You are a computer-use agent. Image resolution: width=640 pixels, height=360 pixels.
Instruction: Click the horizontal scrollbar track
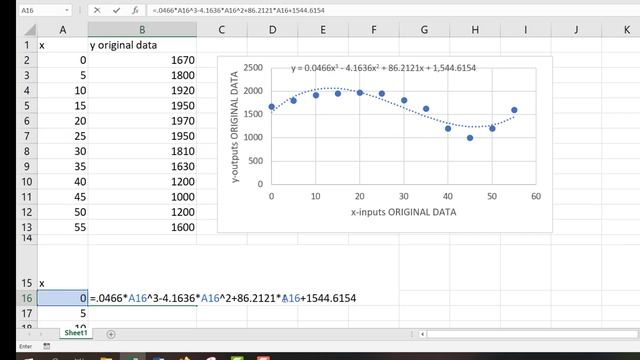(531, 334)
